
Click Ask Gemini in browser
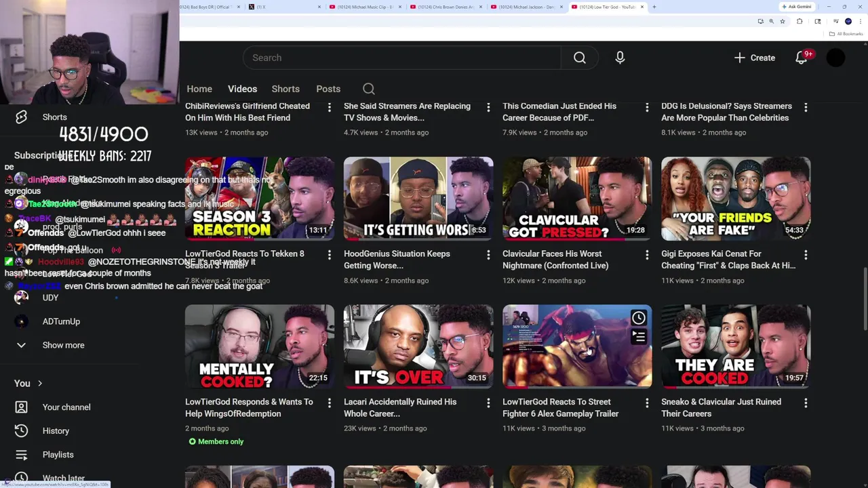[x=797, y=7]
